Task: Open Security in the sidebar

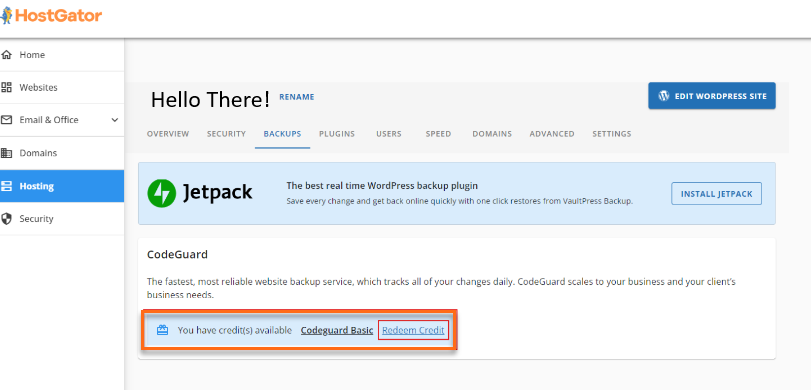Action: tap(62, 219)
